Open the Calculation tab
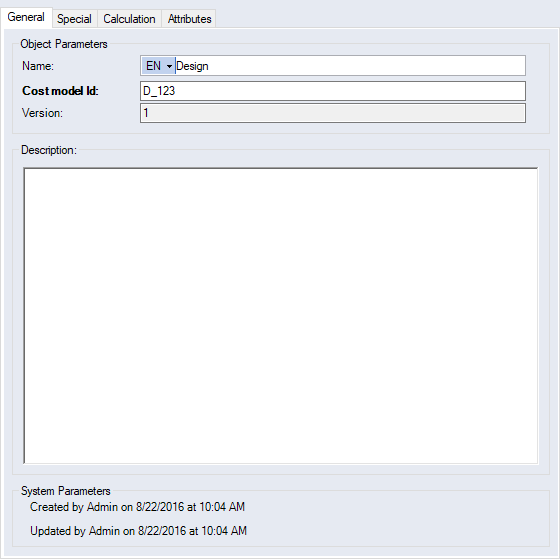560x559 pixels. point(129,19)
